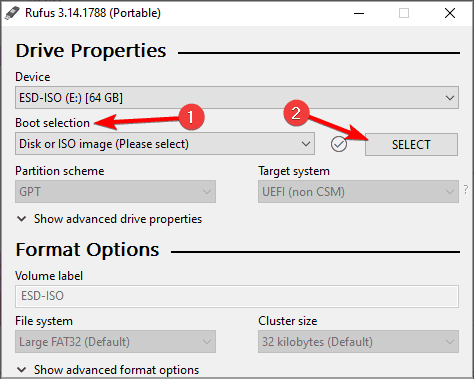The height and width of the screenshot is (379, 474).
Task: Click the checkmark hash verification icon
Action: point(339,144)
